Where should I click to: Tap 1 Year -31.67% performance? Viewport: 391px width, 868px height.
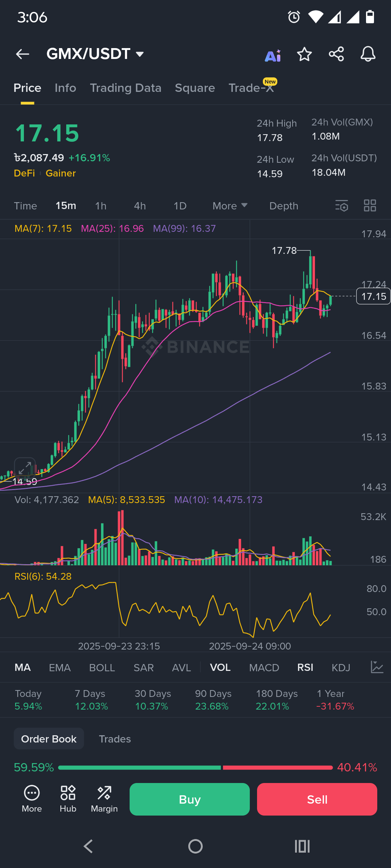pyautogui.click(x=335, y=700)
